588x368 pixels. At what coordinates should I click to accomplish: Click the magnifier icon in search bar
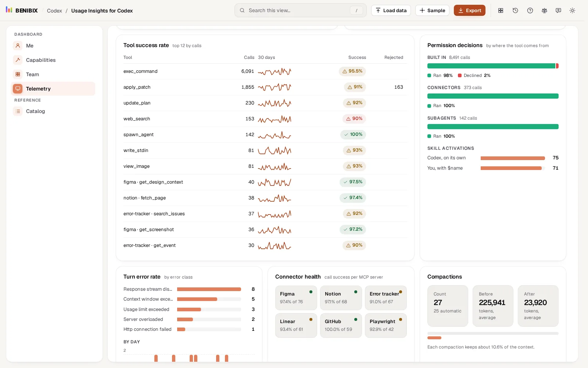coord(242,10)
